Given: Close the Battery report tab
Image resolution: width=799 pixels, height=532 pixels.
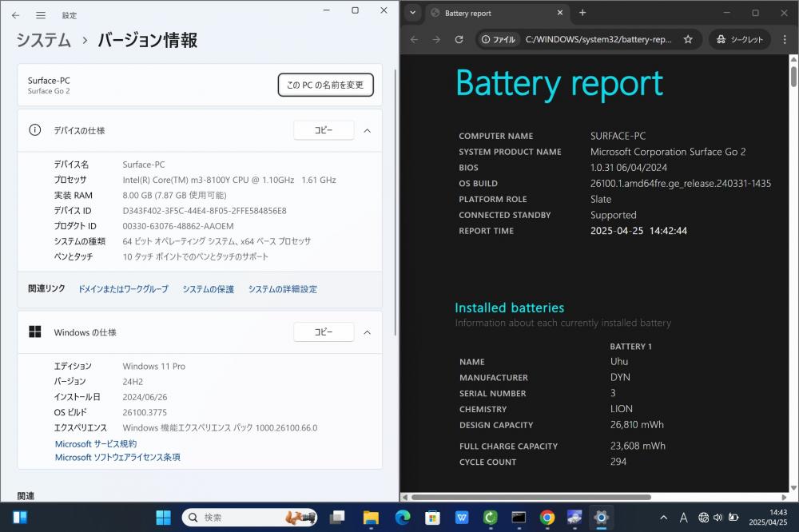Looking at the screenshot, I should click(560, 13).
